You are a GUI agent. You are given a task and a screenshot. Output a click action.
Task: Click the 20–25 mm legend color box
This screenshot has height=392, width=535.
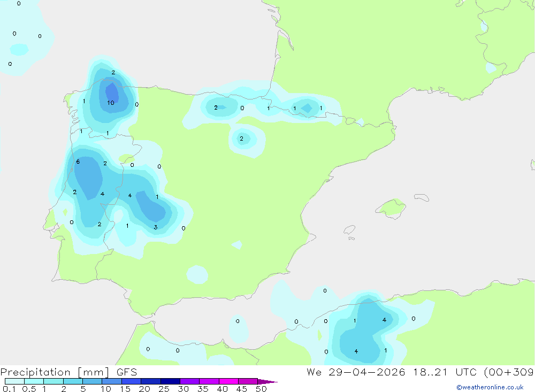(x=151, y=381)
